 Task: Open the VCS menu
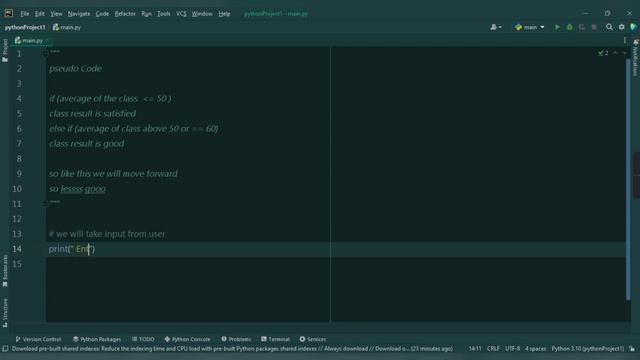[x=181, y=13]
